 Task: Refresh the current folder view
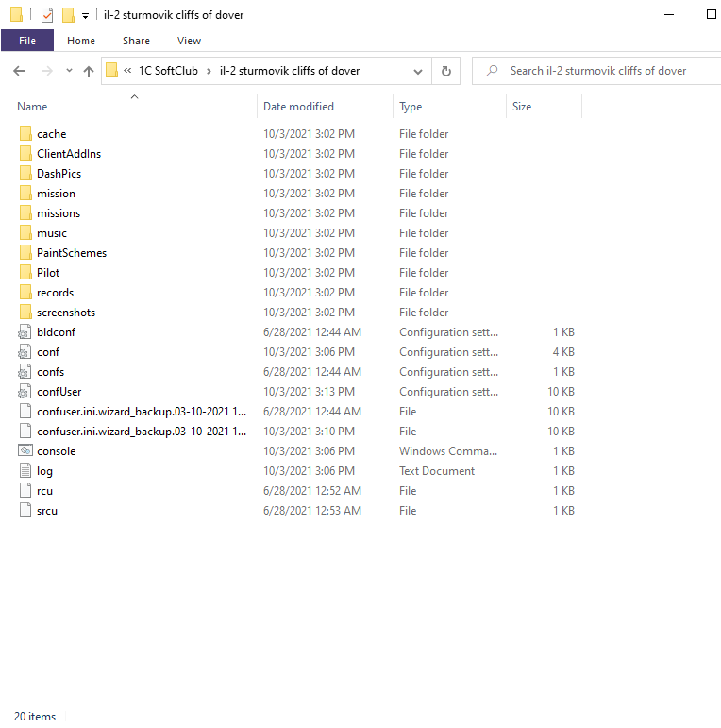click(445, 71)
